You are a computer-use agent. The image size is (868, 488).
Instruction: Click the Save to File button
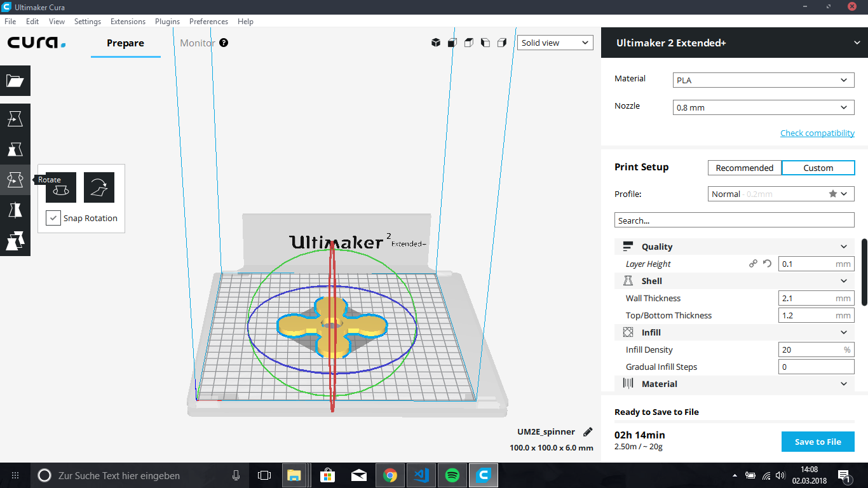point(818,442)
